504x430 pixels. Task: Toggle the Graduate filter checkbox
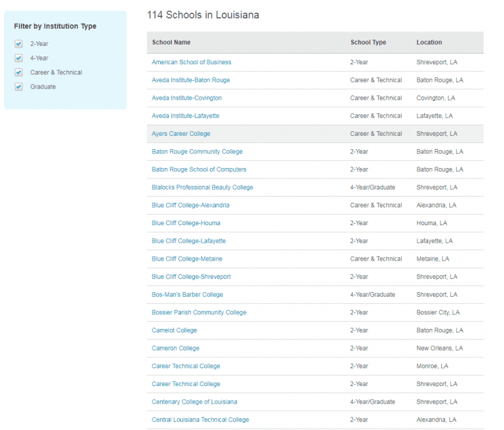pyautogui.click(x=18, y=87)
